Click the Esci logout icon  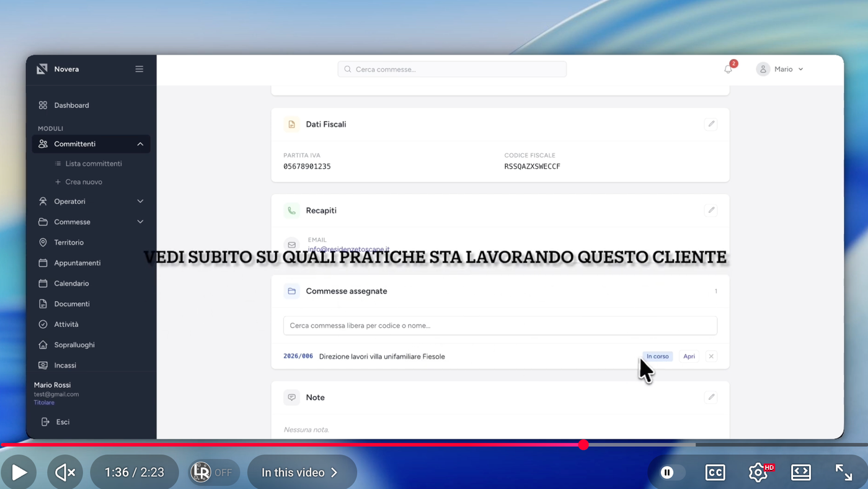pos(45,422)
